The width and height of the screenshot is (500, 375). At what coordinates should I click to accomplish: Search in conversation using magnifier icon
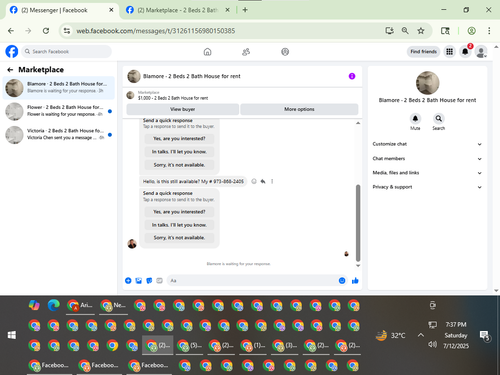coord(439,119)
